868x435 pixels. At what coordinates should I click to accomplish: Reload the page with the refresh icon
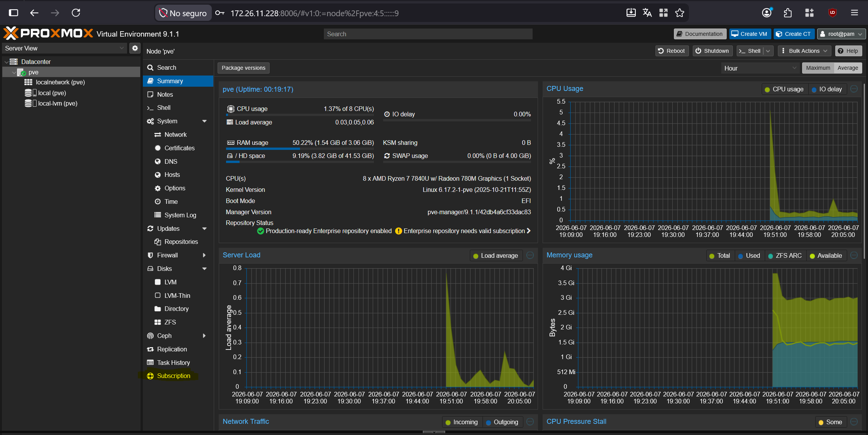click(76, 13)
